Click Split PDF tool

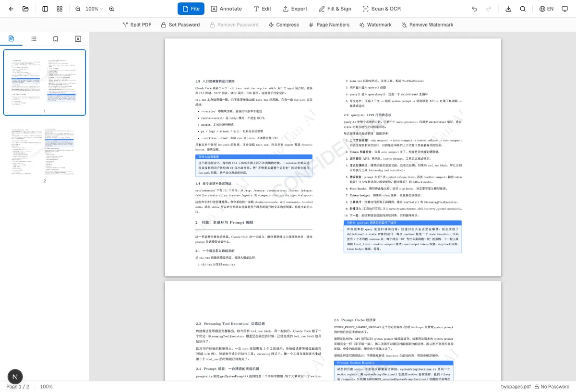[137, 25]
